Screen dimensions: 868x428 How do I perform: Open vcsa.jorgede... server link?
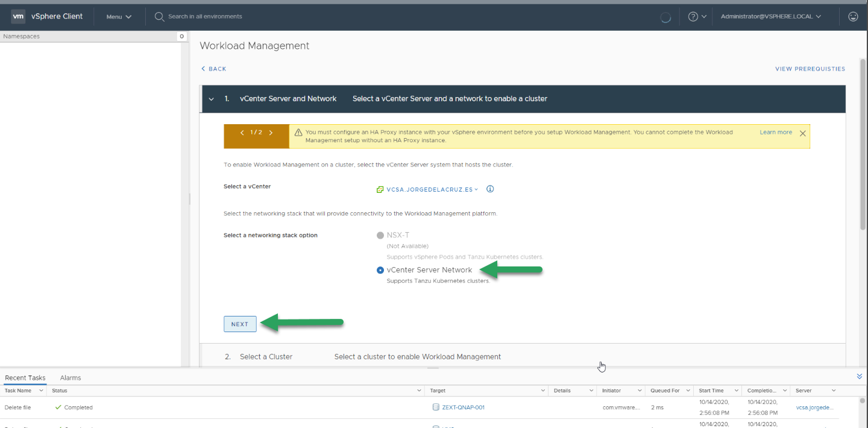[x=814, y=408]
